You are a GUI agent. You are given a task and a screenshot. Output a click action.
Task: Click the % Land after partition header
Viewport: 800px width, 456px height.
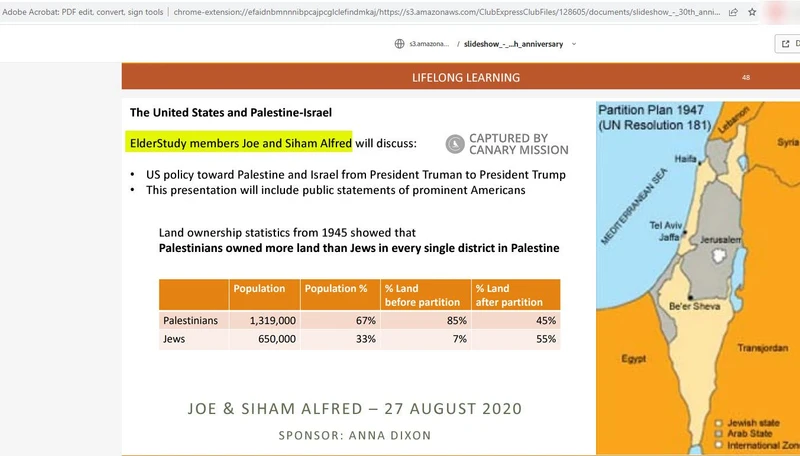(512, 295)
